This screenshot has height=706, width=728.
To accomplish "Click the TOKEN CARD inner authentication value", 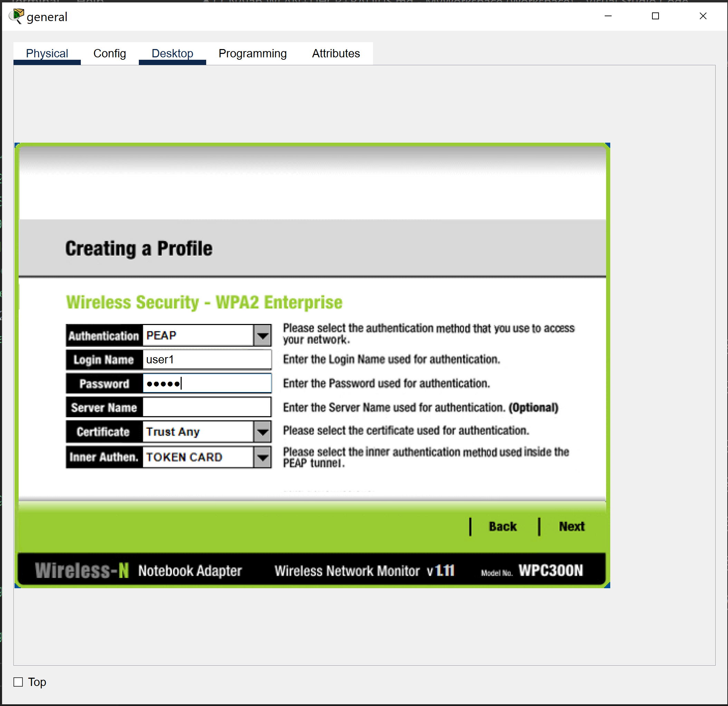I will [x=198, y=457].
